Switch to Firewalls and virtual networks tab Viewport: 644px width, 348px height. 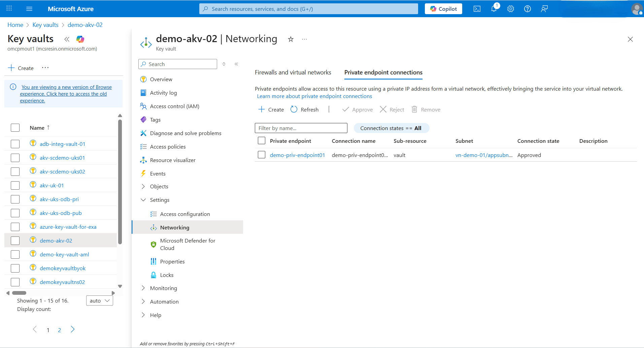[293, 72]
